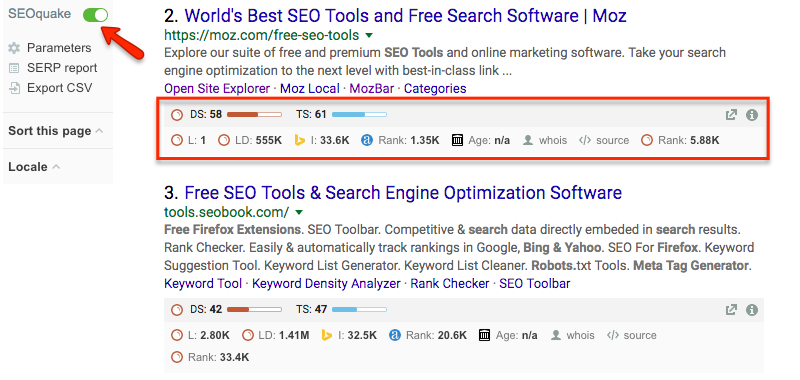Click Alexa Rank icon showing 1.35K
The height and width of the screenshot is (380, 800).
tap(367, 140)
